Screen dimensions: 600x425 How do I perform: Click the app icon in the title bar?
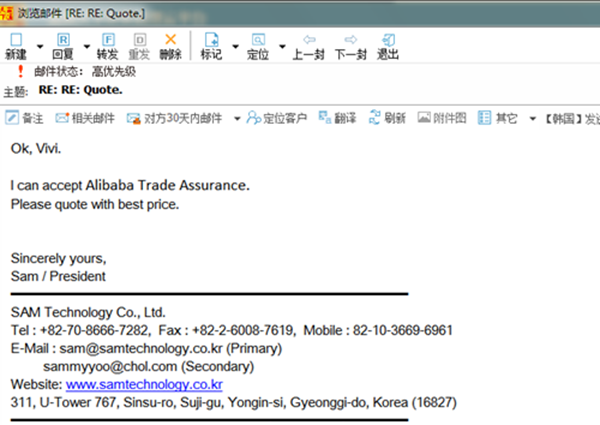[7, 13]
